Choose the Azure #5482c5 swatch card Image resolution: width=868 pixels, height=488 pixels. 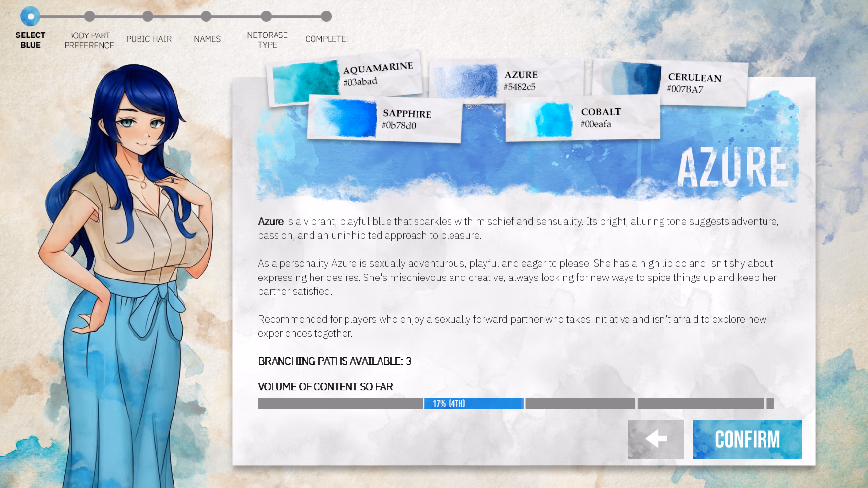(x=506, y=79)
